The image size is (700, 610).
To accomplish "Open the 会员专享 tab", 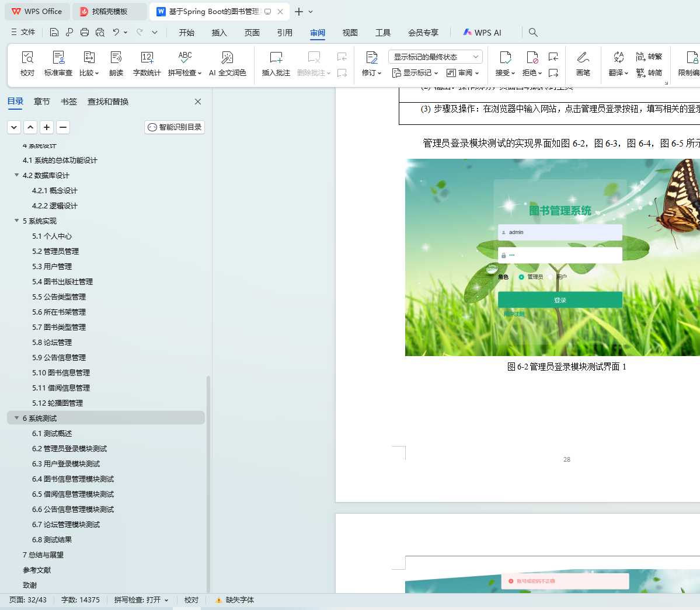I will click(423, 33).
